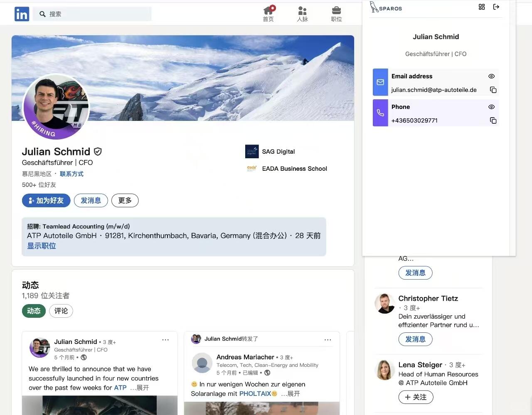
Task: Open Andreas Mariacher's avatar
Action: tap(202, 363)
